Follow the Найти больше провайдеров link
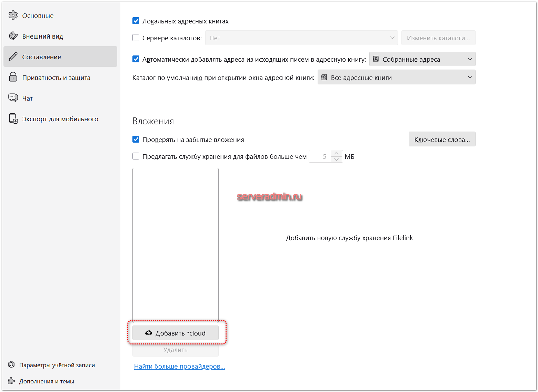Viewport: 538px width, 392px height. point(179,367)
